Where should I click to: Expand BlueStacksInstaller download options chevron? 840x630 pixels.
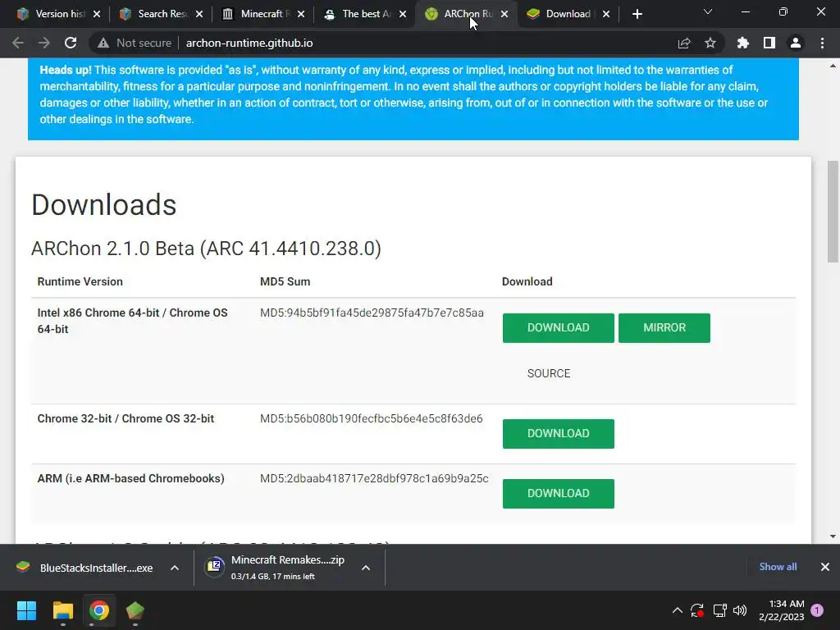pos(175,568)
